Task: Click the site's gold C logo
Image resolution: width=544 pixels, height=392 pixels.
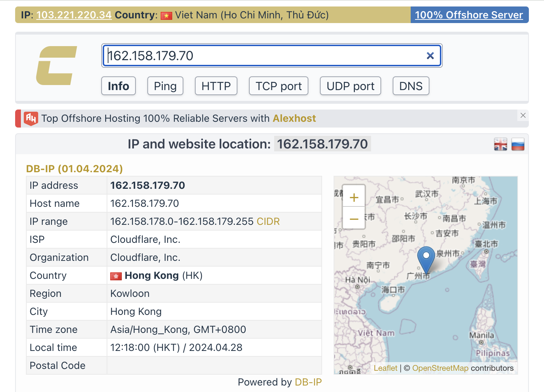Action: pos(57,66)
